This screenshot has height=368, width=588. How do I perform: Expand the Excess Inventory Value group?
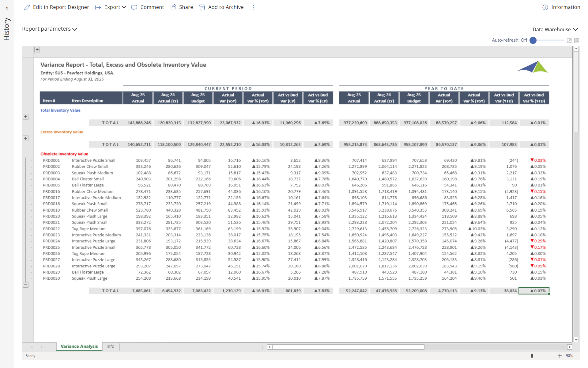click(26, 138)
